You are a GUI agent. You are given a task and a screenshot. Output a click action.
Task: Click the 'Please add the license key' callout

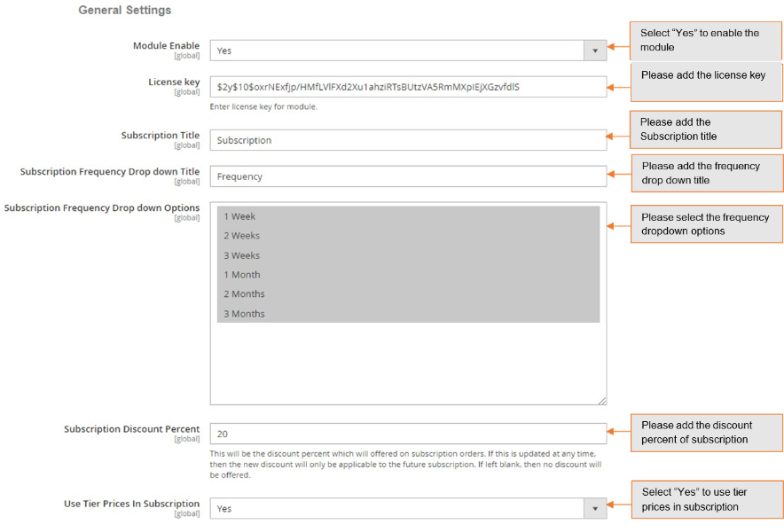point(706,82)
